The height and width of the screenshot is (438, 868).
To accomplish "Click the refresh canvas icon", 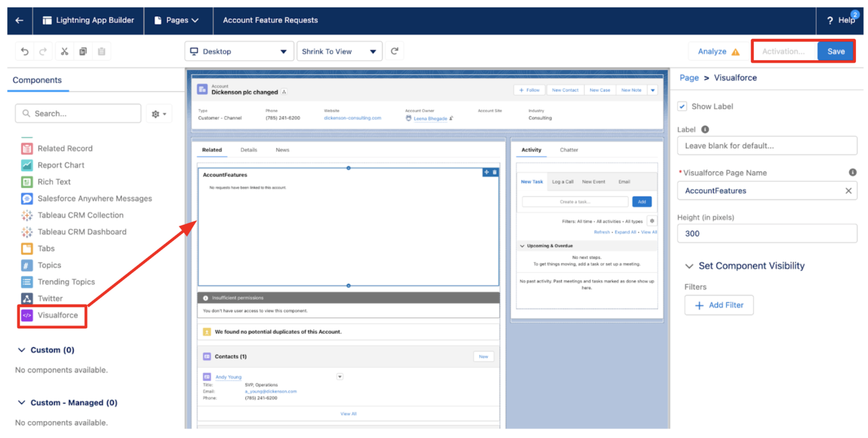I will (x=394, y=51).
